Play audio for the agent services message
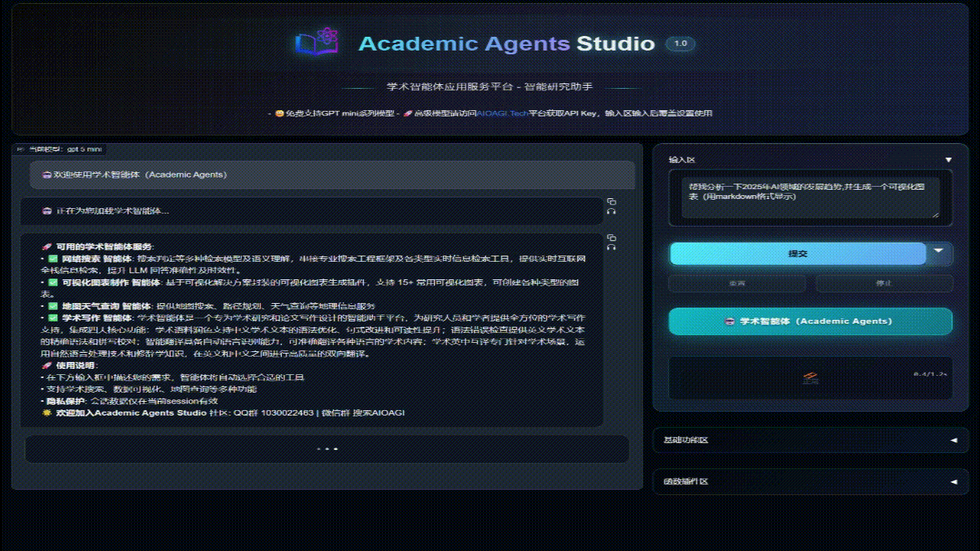The height and width of the screenshot is (551, 980). coord(611,247)
